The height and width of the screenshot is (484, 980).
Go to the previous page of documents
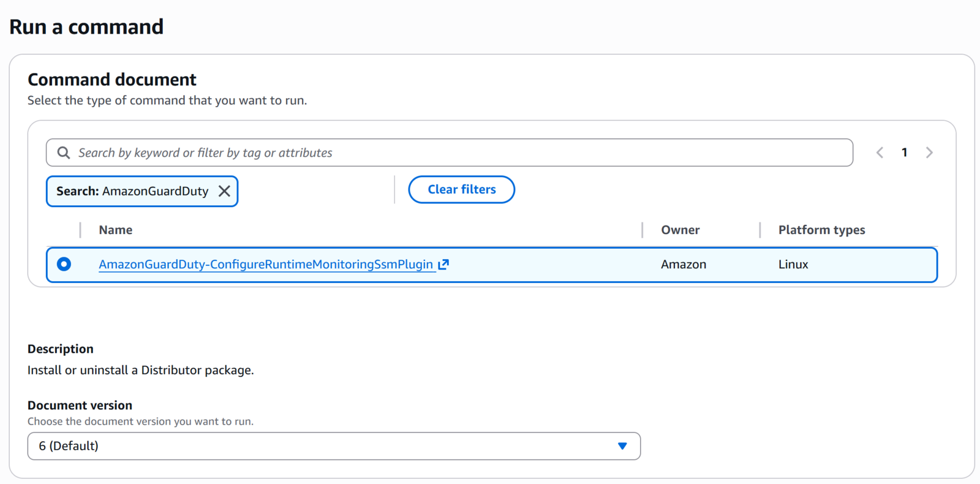coord(880,153)
